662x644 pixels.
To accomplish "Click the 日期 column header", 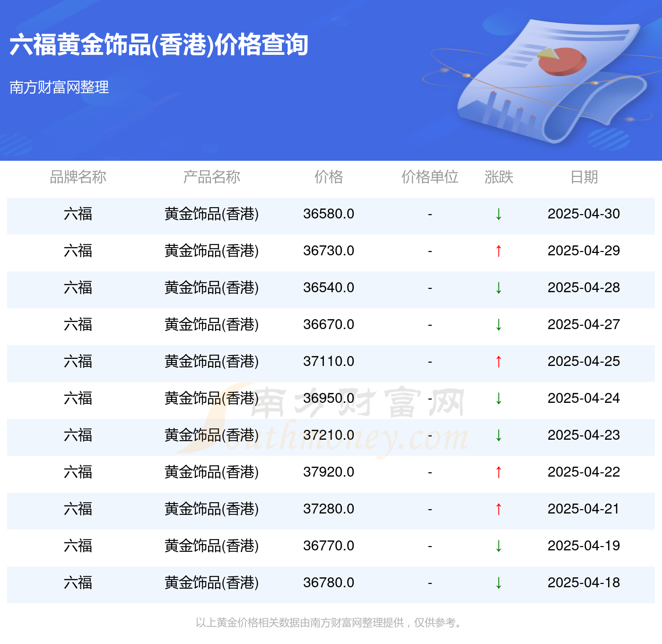I will pos(584,177).
